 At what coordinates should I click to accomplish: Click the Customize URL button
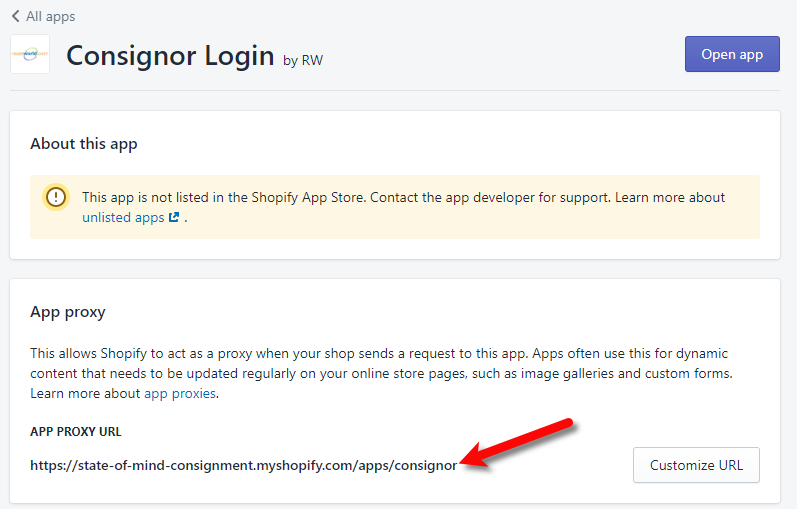pos(696,465)
